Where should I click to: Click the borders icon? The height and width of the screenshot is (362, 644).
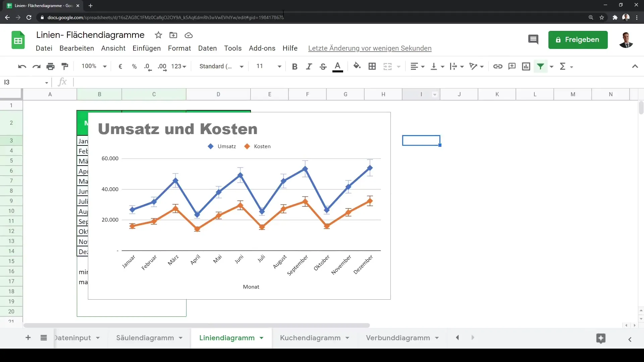point(372,66)
